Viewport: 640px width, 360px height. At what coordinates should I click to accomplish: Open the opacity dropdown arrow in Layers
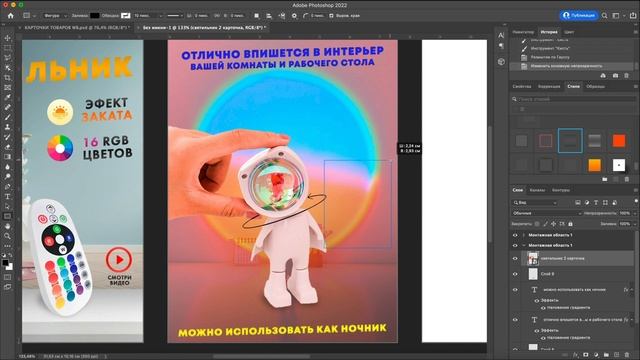pos(634,213)
